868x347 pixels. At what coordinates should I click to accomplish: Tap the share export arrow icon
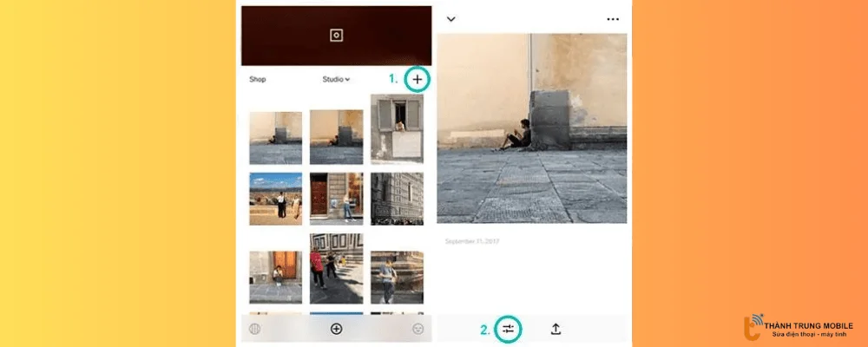tap(556, 329)
